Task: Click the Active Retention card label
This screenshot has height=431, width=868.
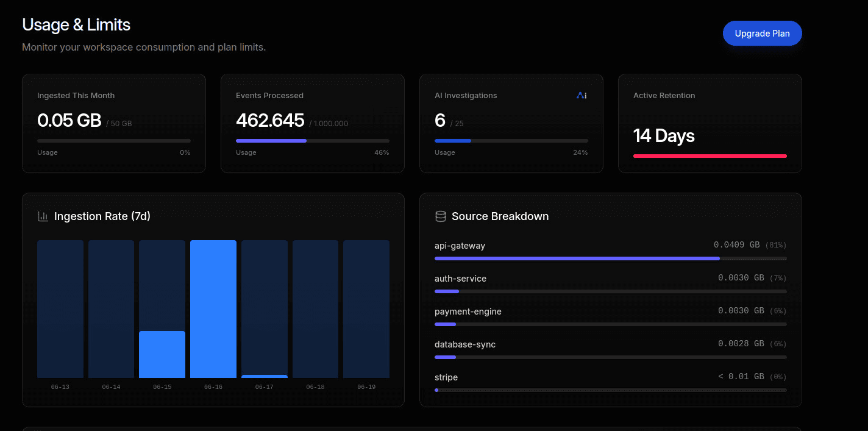Action: (x=664, y=96)
